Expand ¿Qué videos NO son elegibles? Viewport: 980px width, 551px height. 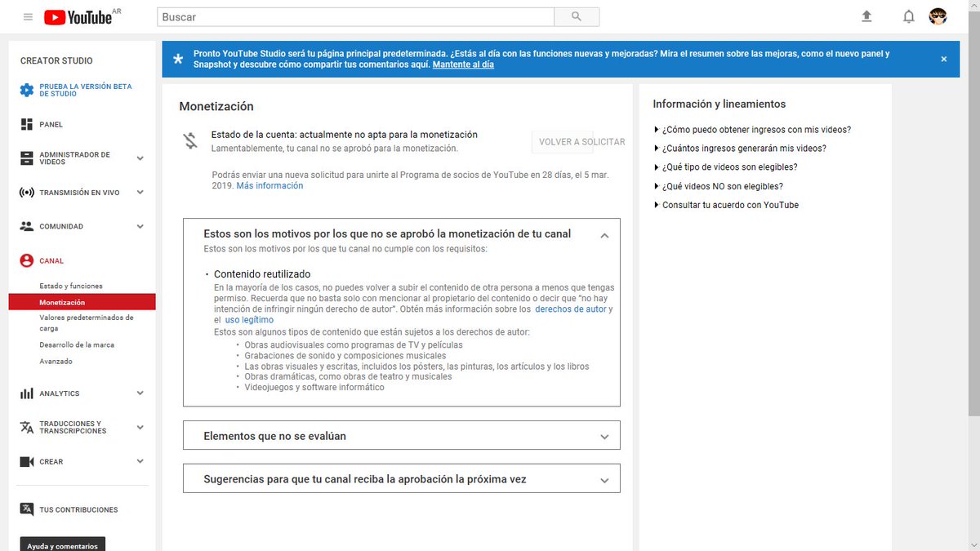pyautogui.click(x=719, y=186)
